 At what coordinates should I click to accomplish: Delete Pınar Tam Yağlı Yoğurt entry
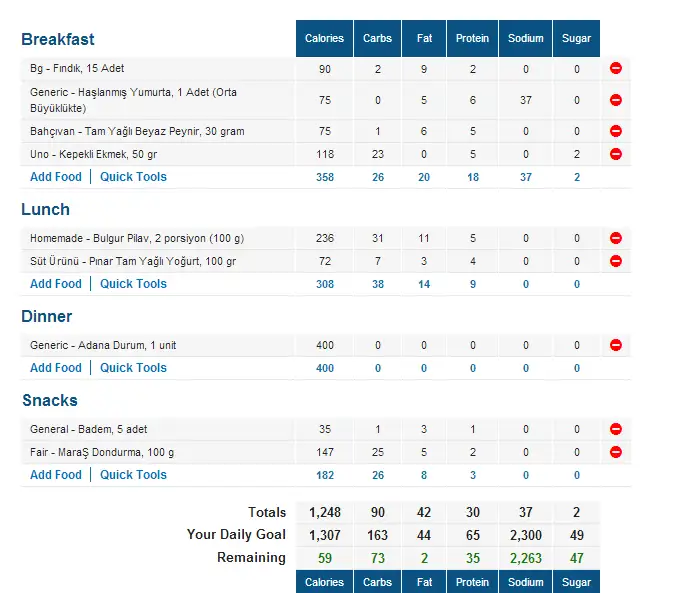pos(616,261)
